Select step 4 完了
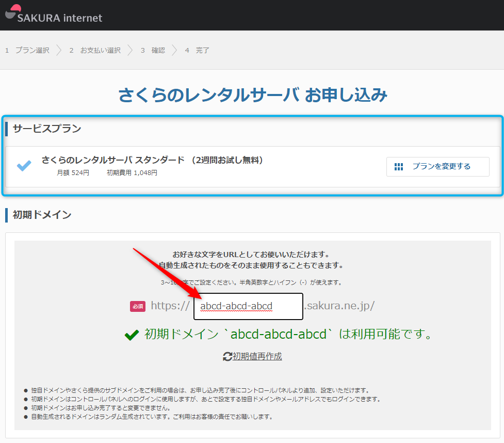This screenshot has width=504, height=443. (197, 50)
